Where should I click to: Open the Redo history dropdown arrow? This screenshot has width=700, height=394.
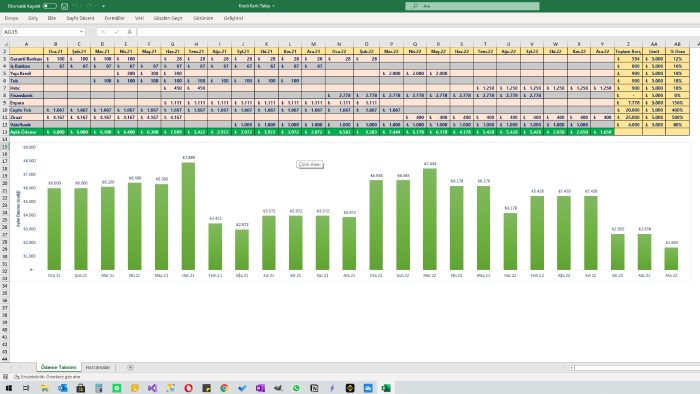coord(96,6)
